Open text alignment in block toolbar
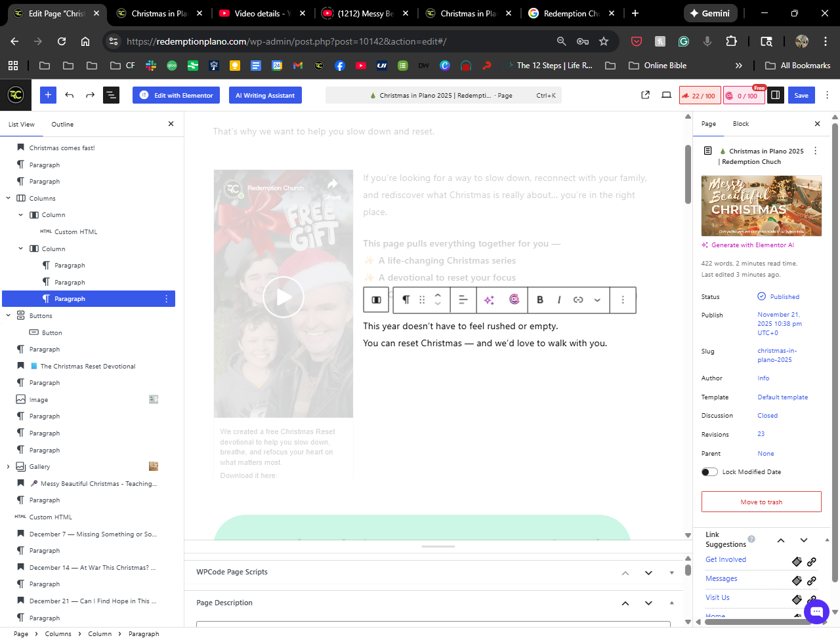This screenshot has height=640, width=840. 463,300
